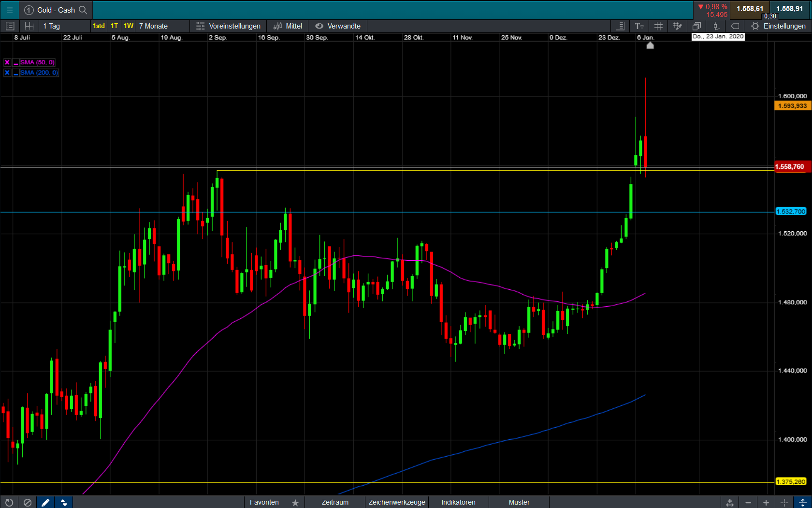The width and height of the screenshot is (812, 508).
Task: Open the grid color picker icon
Action: (x=677, y=26)
